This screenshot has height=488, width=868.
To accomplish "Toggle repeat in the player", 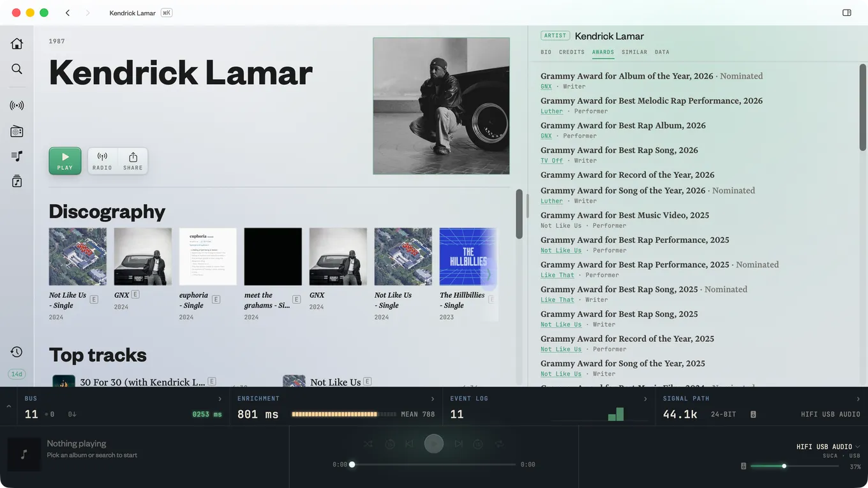I will (500, 443).
